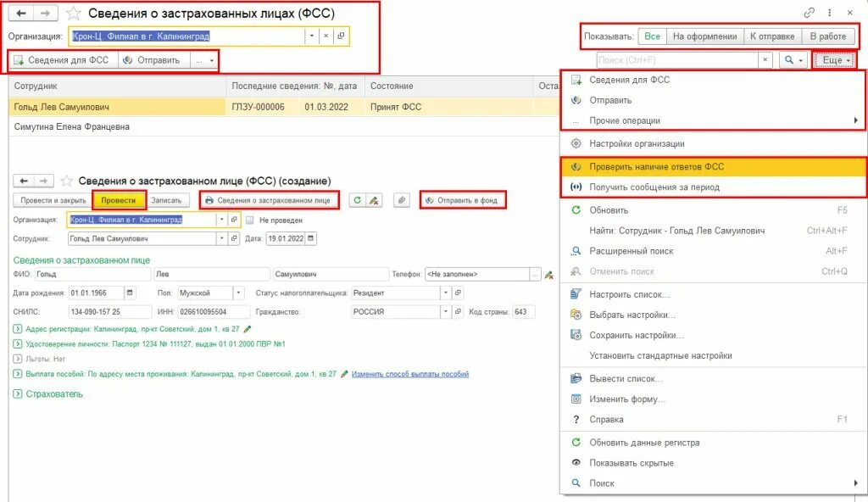Viewport: 868px width, 502px height.
Task: Go forward using the arrow in the top list form
Action: (46, 14)
